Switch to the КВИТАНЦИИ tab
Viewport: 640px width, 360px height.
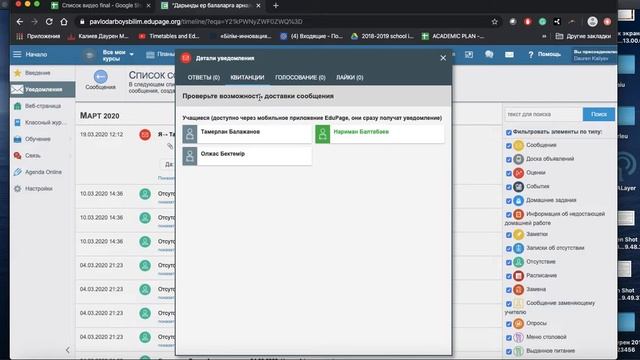(x=247, y=77)
